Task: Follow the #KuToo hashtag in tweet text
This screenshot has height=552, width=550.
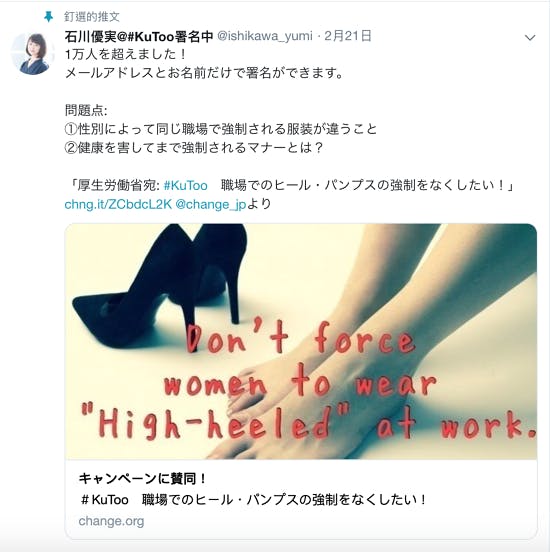Action: pyautogui.click(x=186, y=186)
